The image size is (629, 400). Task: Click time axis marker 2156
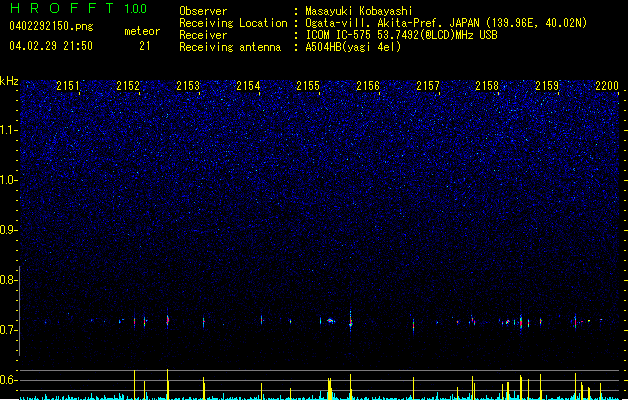tap(368, 86)
